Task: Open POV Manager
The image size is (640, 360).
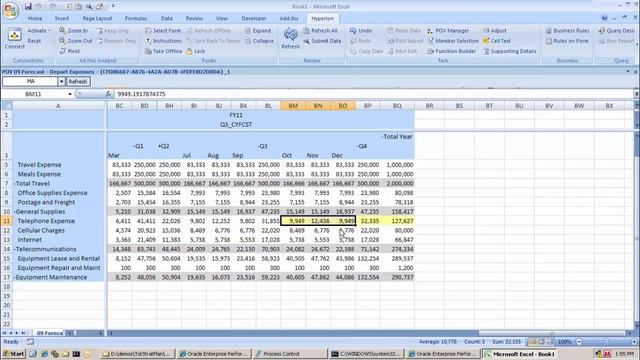Action: pyautogui.click(x=448, y=31)
